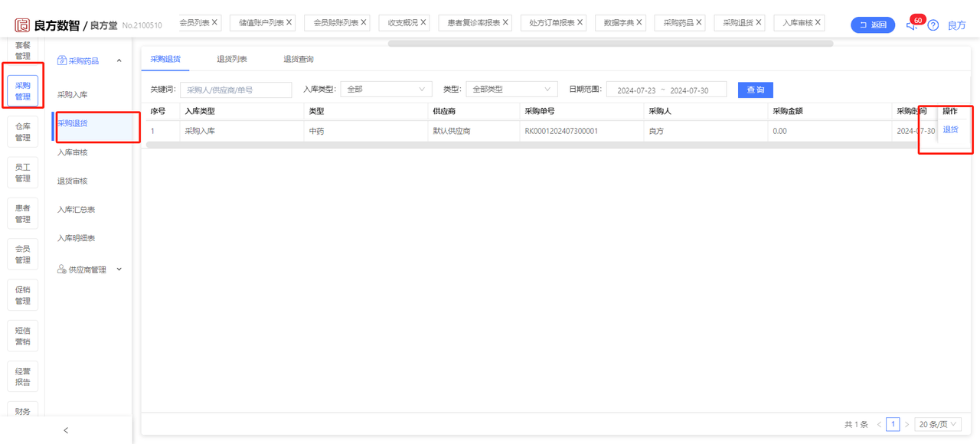The height and width of the screenshot is (444, 980).
Task: Click the 供应商管理 people icon
Action: [62, 269]
